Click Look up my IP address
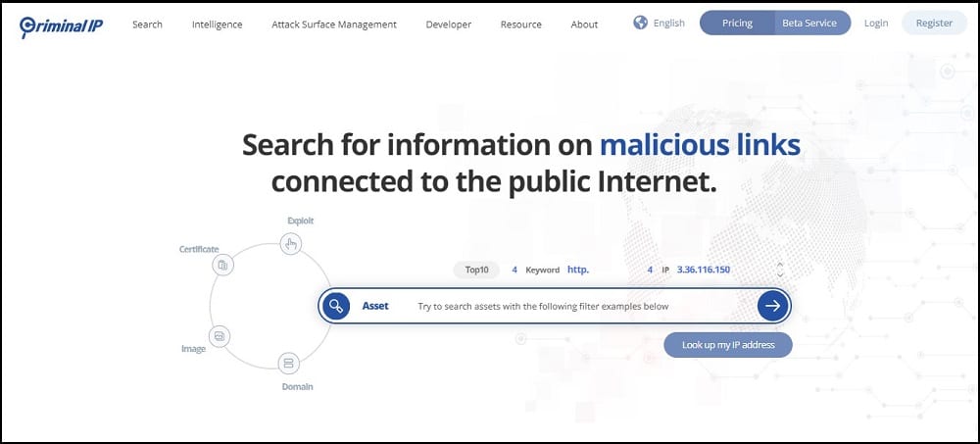The width and height of the screenshot is (980, 444). point(728,345)
